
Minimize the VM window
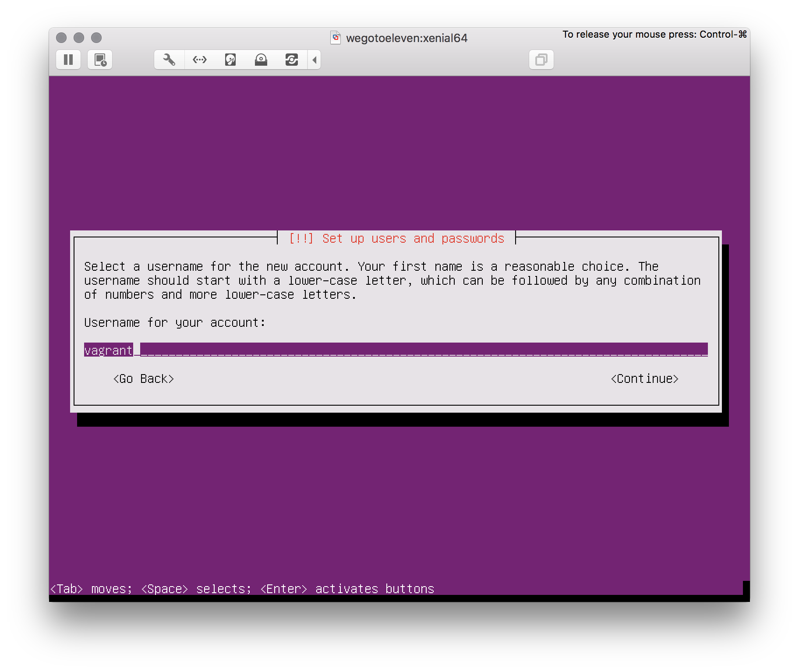pyautogui.click(x=79, y=38)
